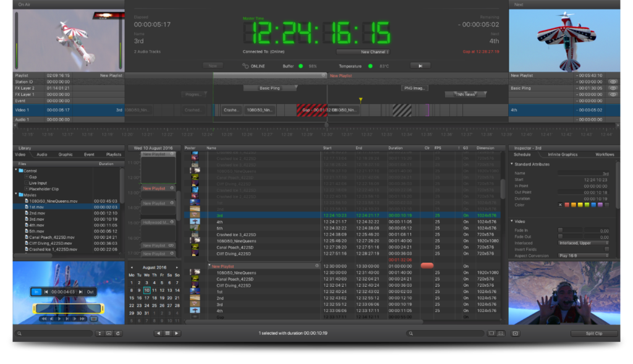Image resolution: width=633 pixels, height=364 pixels.
Task: Collapse the Control folder
Action: tap(16, 171)
